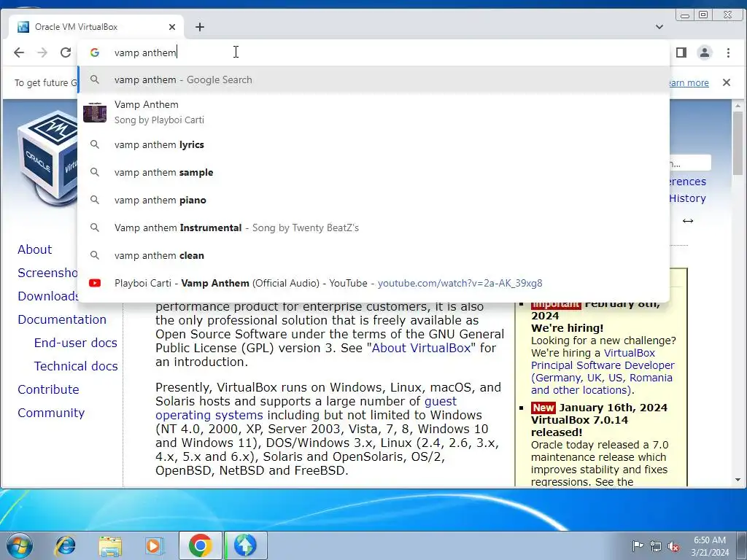Open the Documentation sidebar link
Screen dimensions: 747x560
click(62, 319)
